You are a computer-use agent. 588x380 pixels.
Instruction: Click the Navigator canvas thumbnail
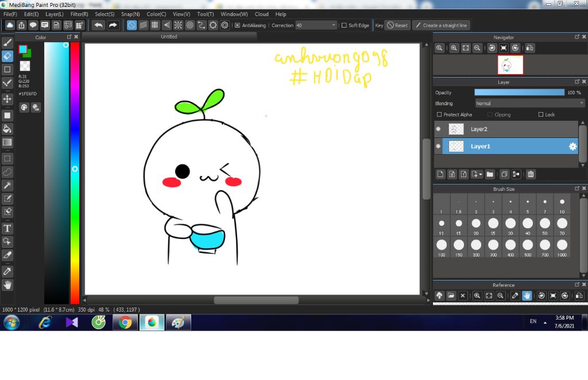point(510,65)
